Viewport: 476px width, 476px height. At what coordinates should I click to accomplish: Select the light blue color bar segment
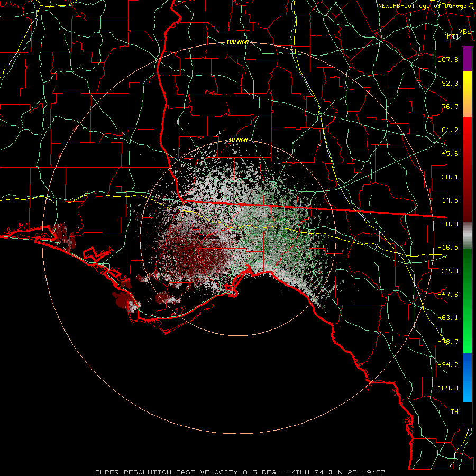[x=467, y=391]
